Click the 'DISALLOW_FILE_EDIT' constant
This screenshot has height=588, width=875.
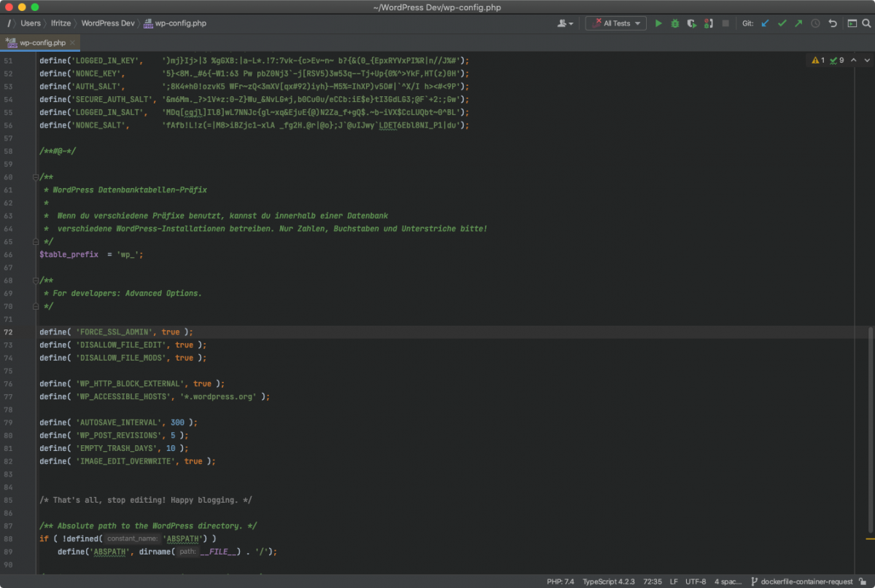point(122,345)
